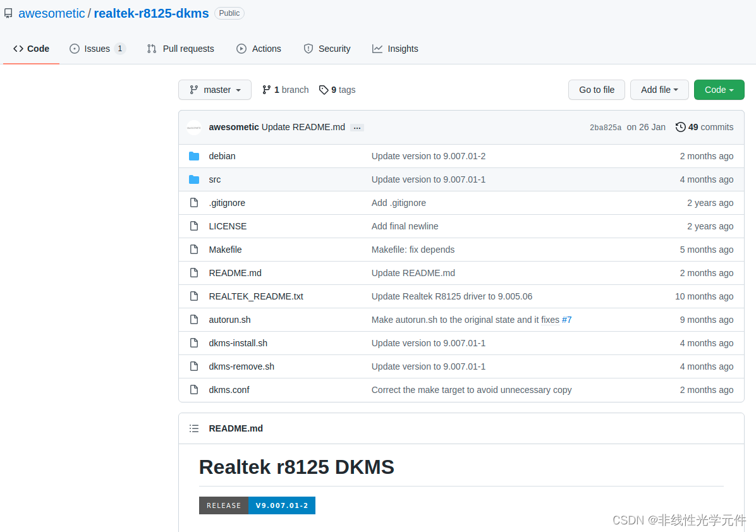Click the file icon beside Makefile
Screen dimensions: 756x532
[194, 250]
